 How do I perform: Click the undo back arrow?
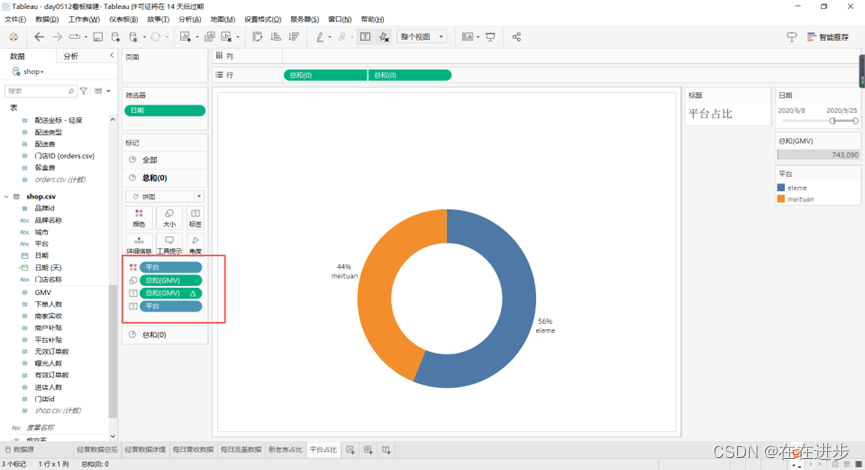(39, 37)
